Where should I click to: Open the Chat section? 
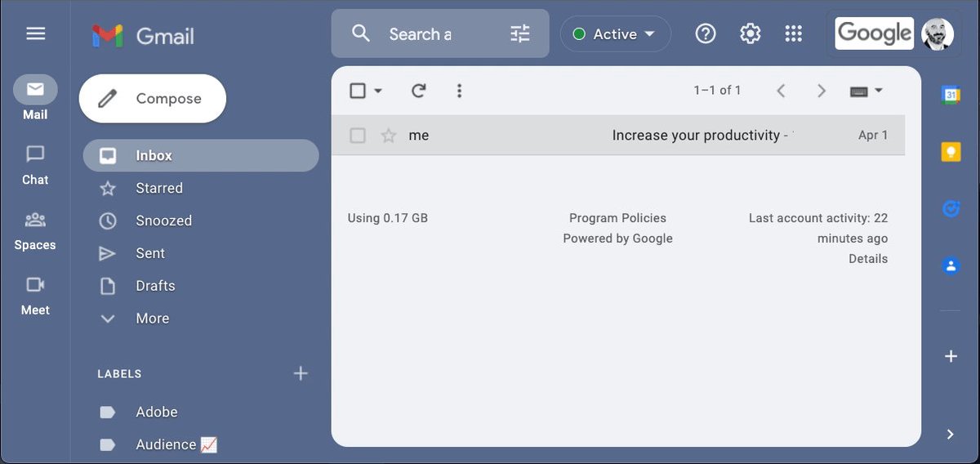pos(35,164)
